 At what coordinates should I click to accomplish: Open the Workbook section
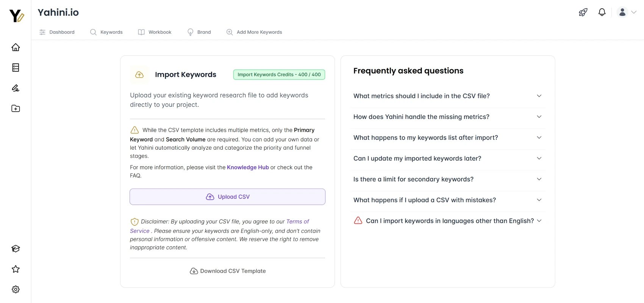click(x=155, y=32)
